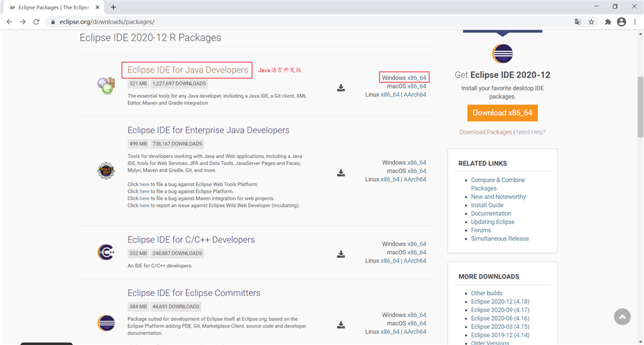Open the Documentation link

tap(491, 213)
